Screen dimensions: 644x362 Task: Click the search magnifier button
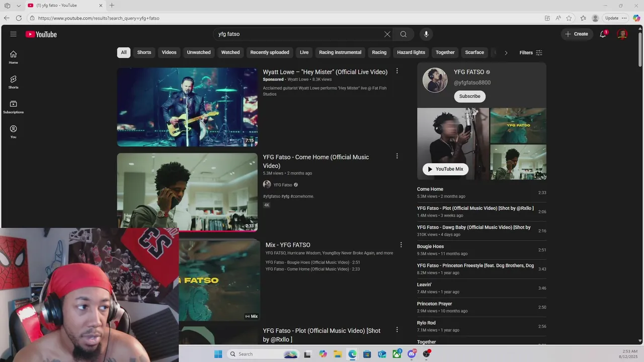point(403,34)
